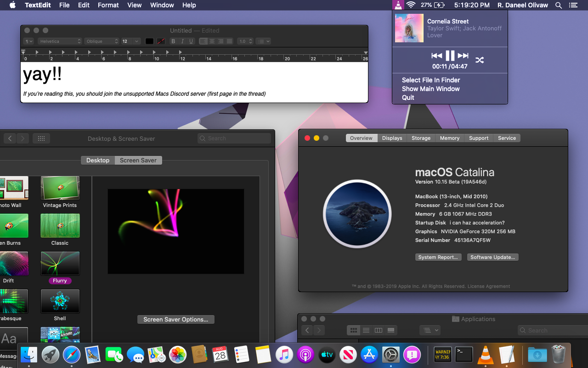Viewport: 588px width, 368px height.
Task: Open the Trash in the Dock
Action: click(559, 354)
